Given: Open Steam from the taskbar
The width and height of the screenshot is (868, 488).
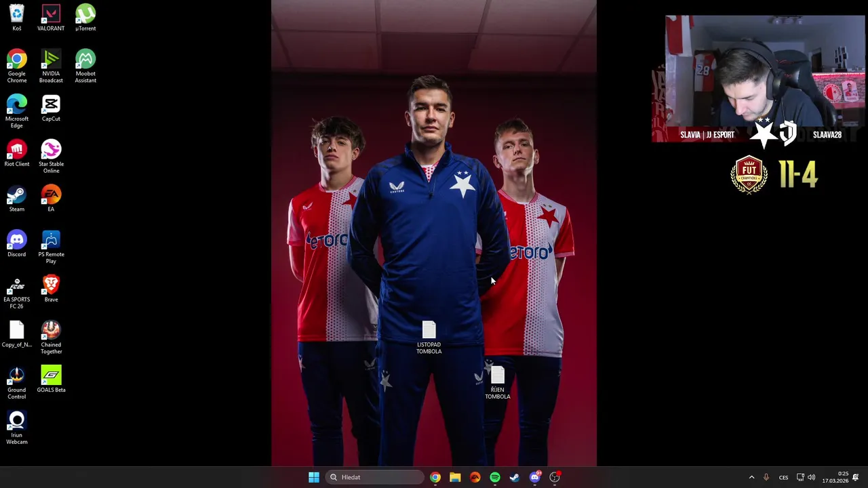Looking at the screenshot, I should (x=515, y=477).
